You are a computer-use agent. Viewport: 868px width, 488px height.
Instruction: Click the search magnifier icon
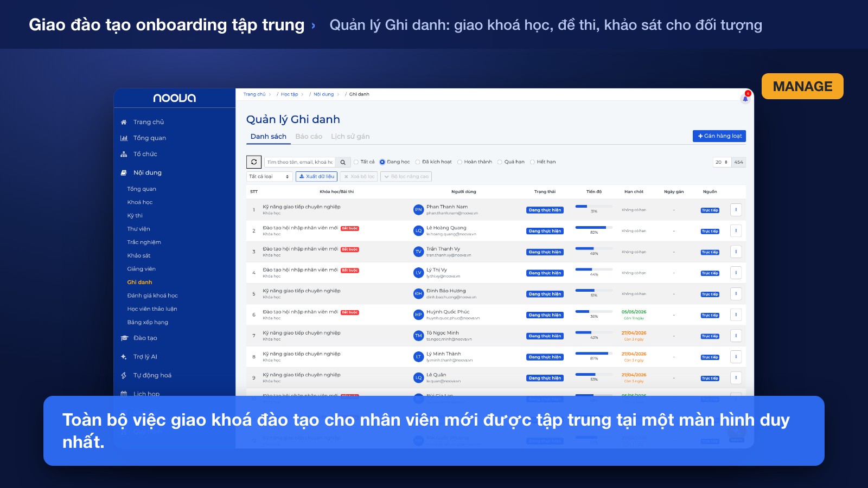343,162
